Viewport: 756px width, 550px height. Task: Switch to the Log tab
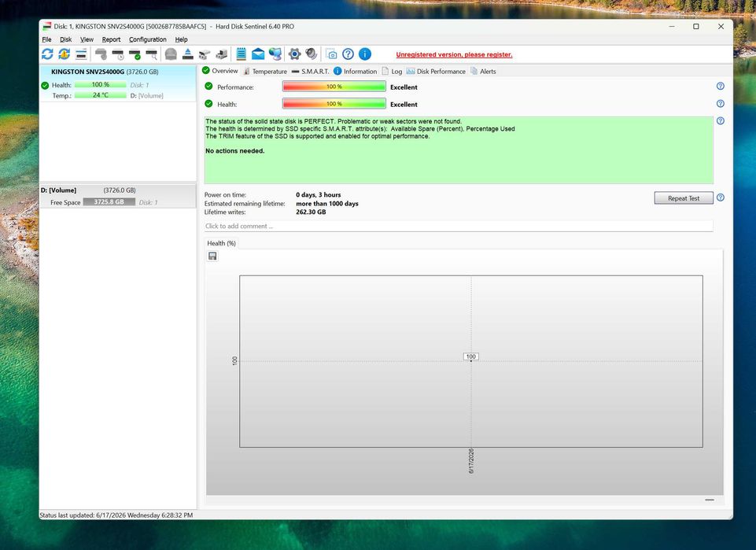392,72
